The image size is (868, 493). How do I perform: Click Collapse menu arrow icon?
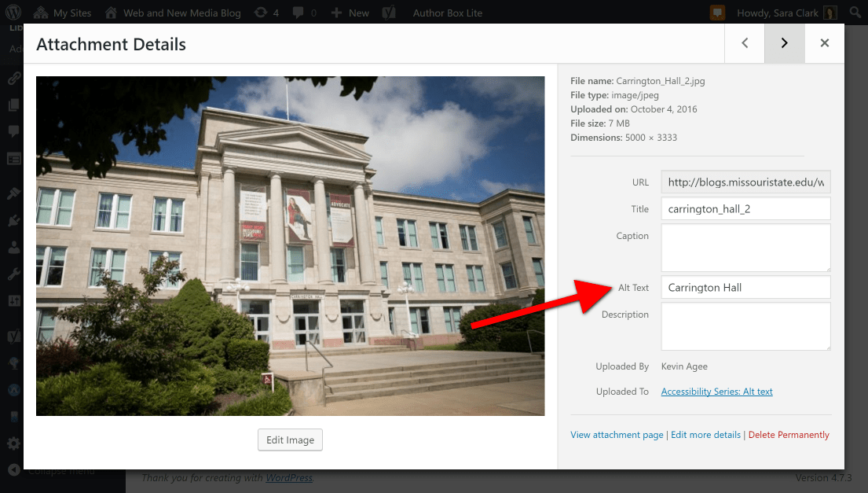pos(14,469)
